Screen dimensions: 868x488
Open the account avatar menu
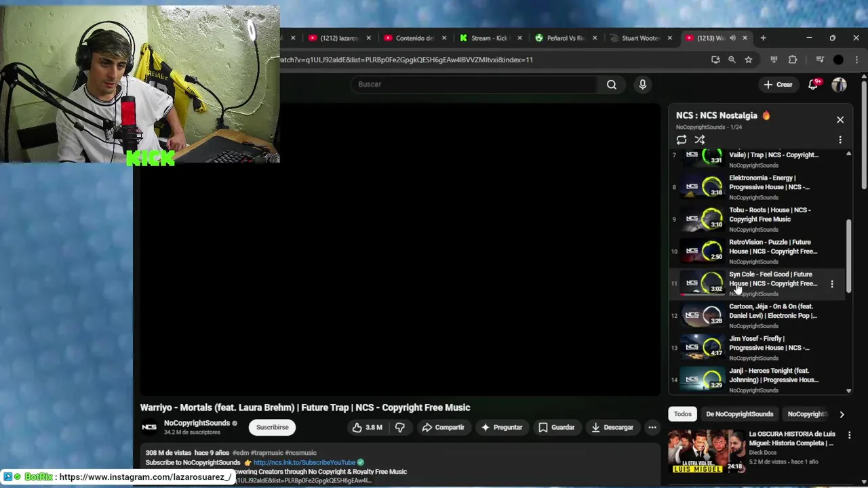tap(839, 85)
